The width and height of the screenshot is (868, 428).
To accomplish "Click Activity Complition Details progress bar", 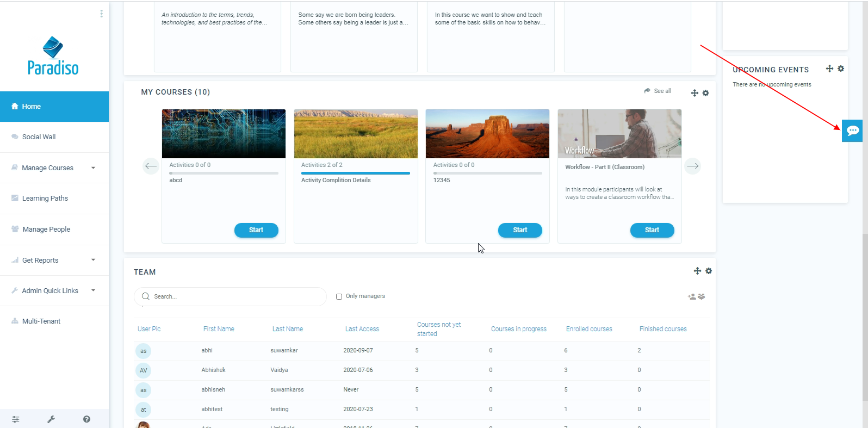I will [356, 173].
